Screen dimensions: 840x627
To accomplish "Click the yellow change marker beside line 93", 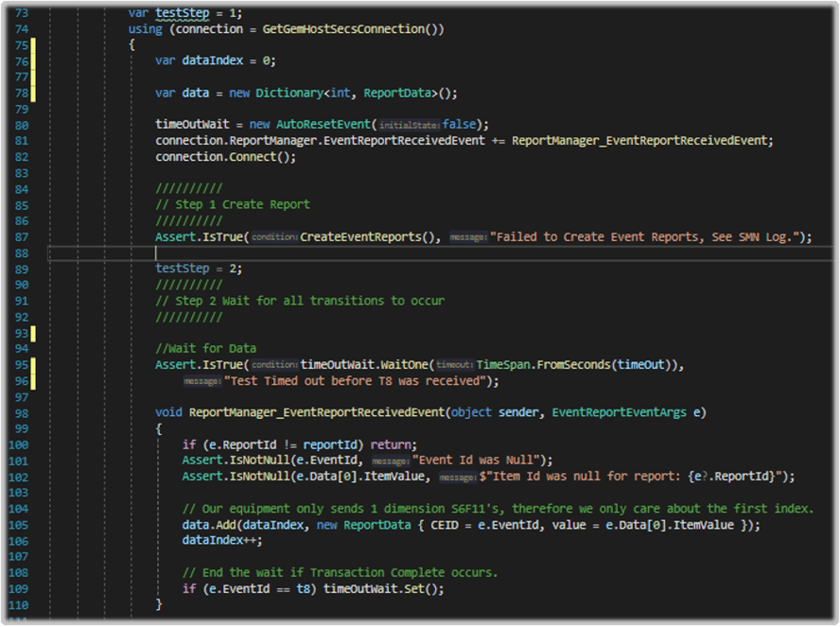I will click(x=31, y=332).
